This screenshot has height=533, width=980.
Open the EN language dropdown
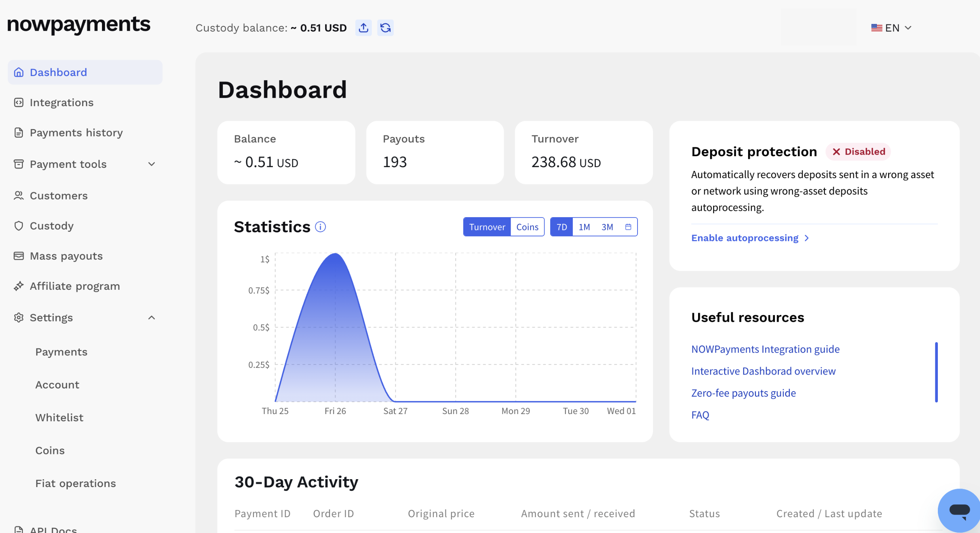click(891, 28)
